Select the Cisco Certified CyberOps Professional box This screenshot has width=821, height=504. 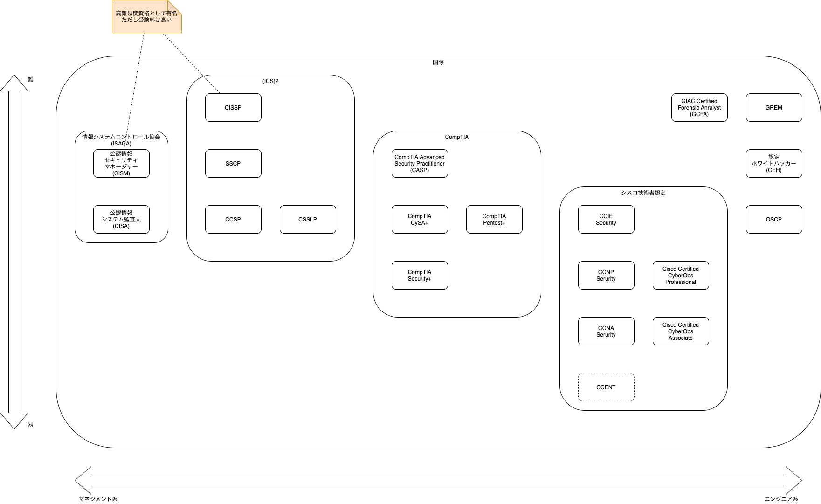pos(681,276)
